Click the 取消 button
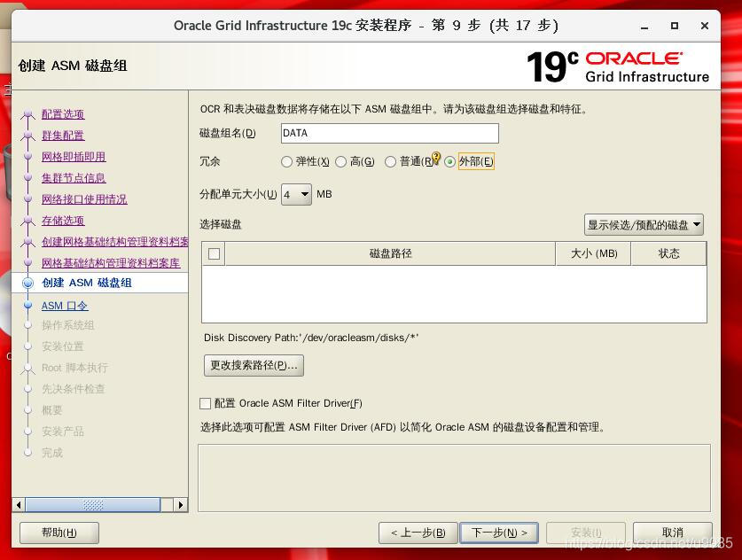Image resolution: width=742 pixels, height=560 pixels. click(673, 533)
